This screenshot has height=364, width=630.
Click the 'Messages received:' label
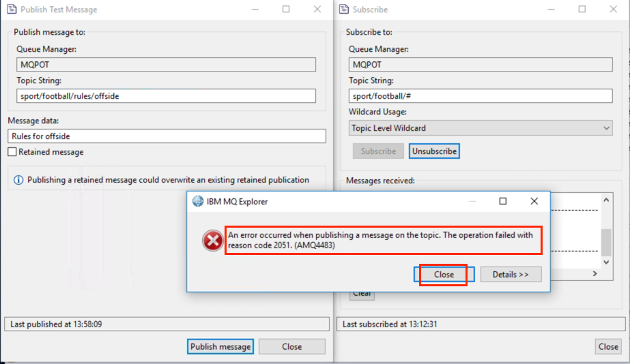click(x=380, y=181)
